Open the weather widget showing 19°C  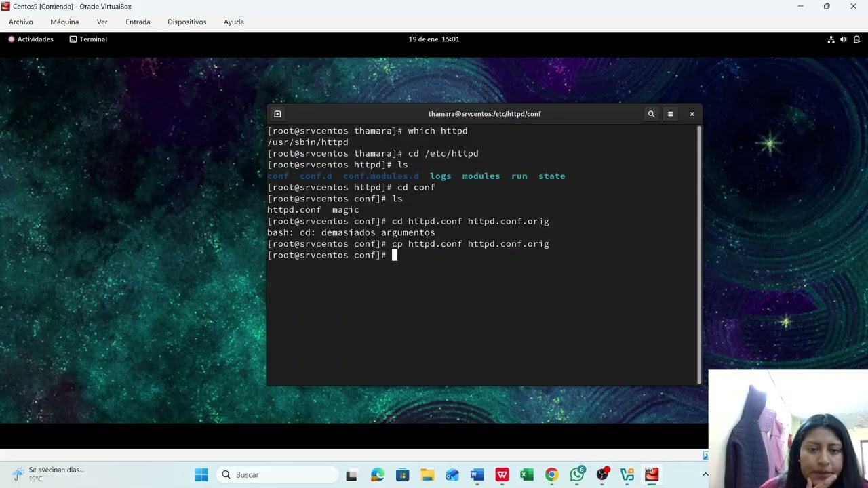tap(47, 474)
